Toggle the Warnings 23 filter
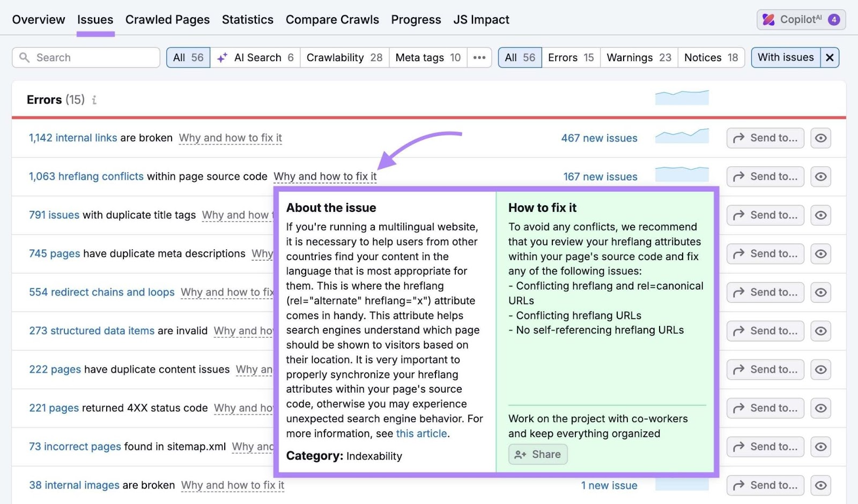Image resolution: width=858 pixels, height=504 pixels. coord(638,57)
